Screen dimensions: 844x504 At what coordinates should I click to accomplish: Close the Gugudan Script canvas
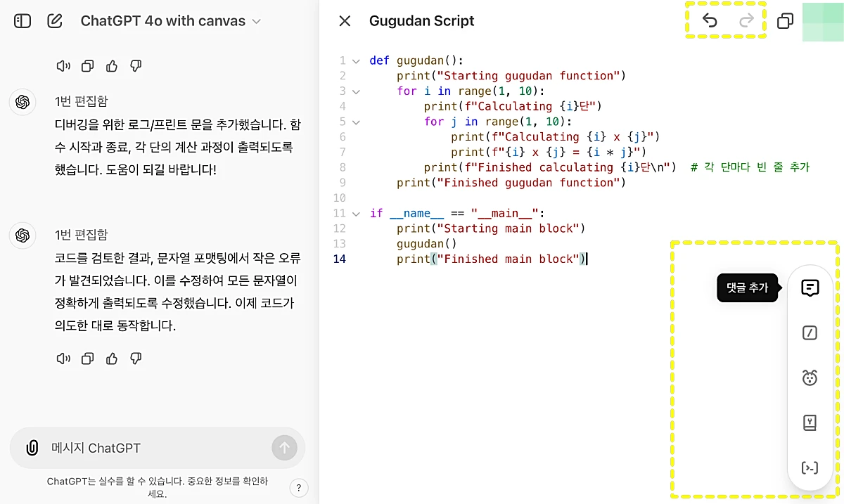click(x=345, y=21)
